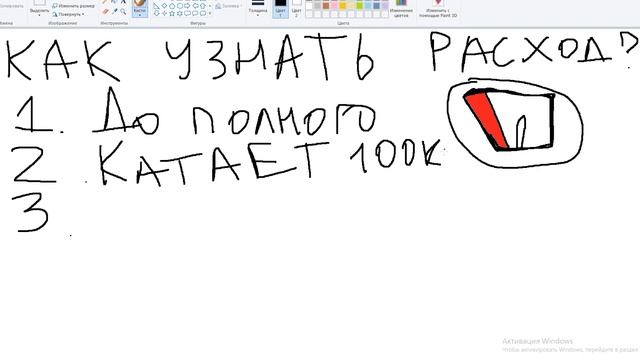Pick the light turquoise palette swatch

pos(368,6)
